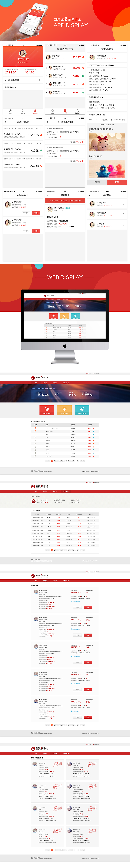The height and width of the screenshot is (868, 130).
Task: Click the 审核报销 nav tab on the web home page
Action: 55,383
